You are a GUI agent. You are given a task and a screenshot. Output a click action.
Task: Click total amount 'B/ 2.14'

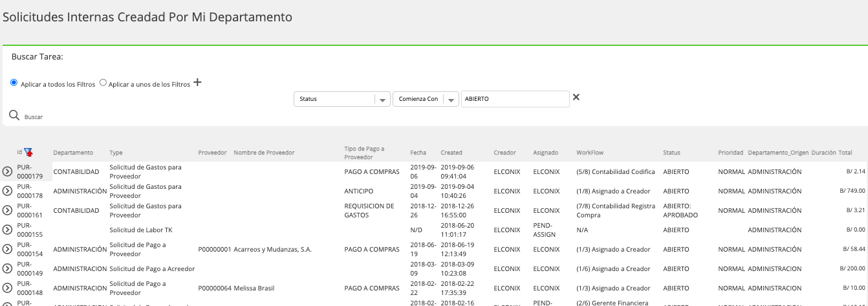(855, 171)
